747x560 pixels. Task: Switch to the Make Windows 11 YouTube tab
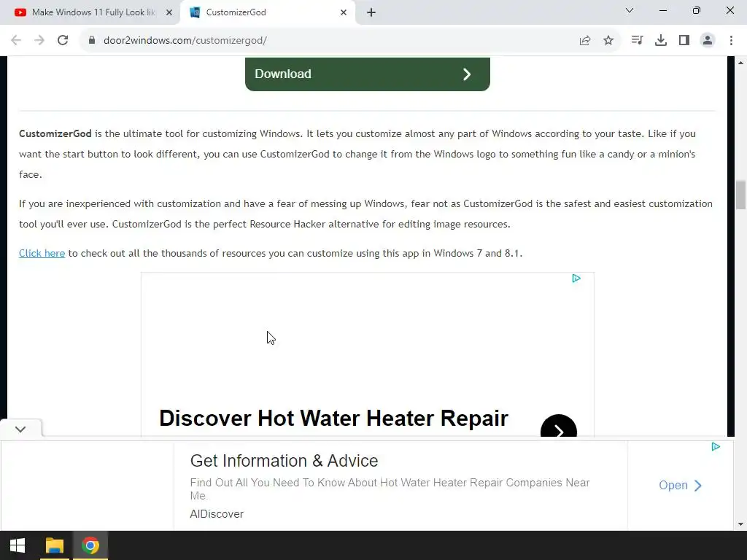(x=90, y=12)
